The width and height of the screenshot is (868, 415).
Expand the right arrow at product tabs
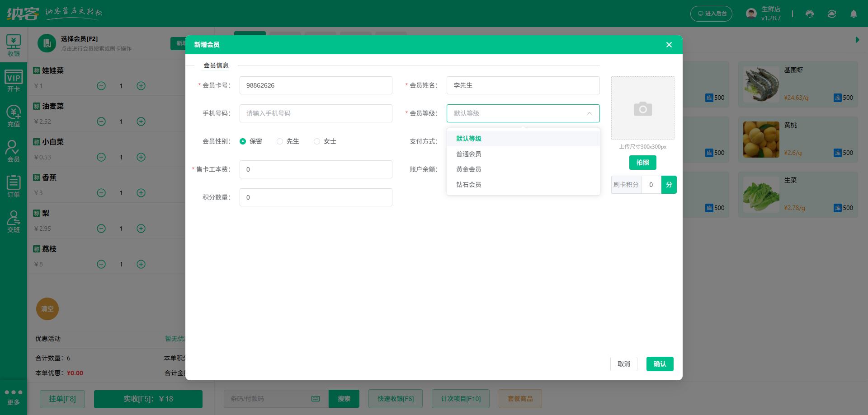point(857,40)
